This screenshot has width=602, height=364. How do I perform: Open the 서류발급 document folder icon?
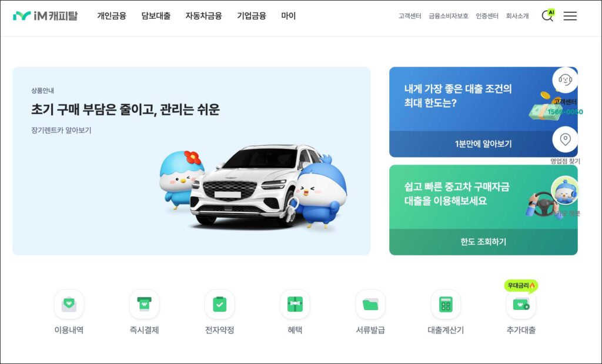point(370,305)
